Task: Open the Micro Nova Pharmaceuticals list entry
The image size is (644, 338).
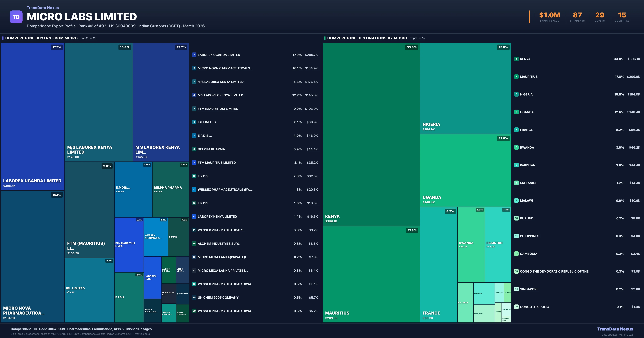Action: click(225, 68)
